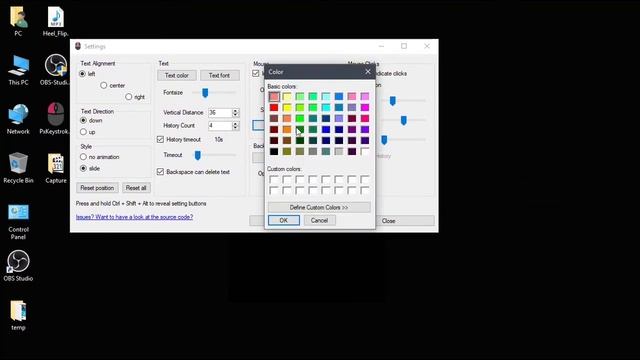Screen dimensions: 640x360
Task: Pick the white basic color swatch
Action: click(364, 151)
